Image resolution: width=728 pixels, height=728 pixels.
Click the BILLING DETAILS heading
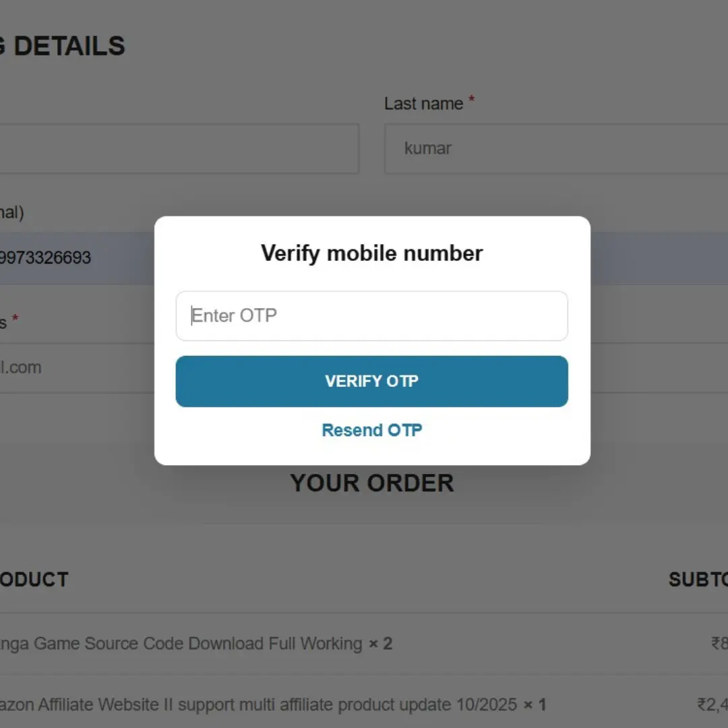click(64, 45)
